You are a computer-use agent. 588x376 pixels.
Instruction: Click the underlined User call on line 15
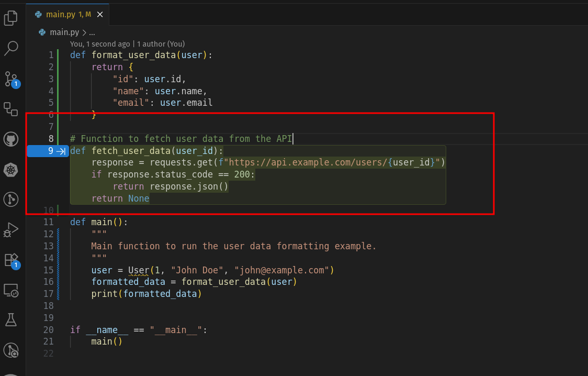tap(139, 270)
